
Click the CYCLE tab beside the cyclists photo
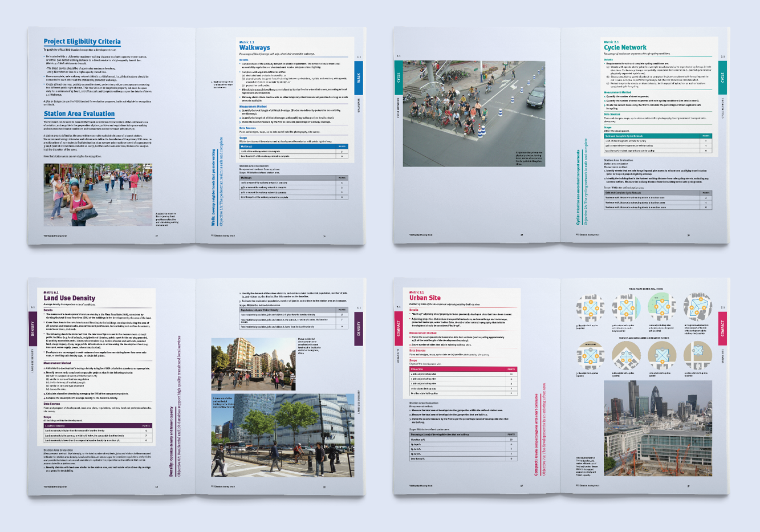tap(399, 78)
